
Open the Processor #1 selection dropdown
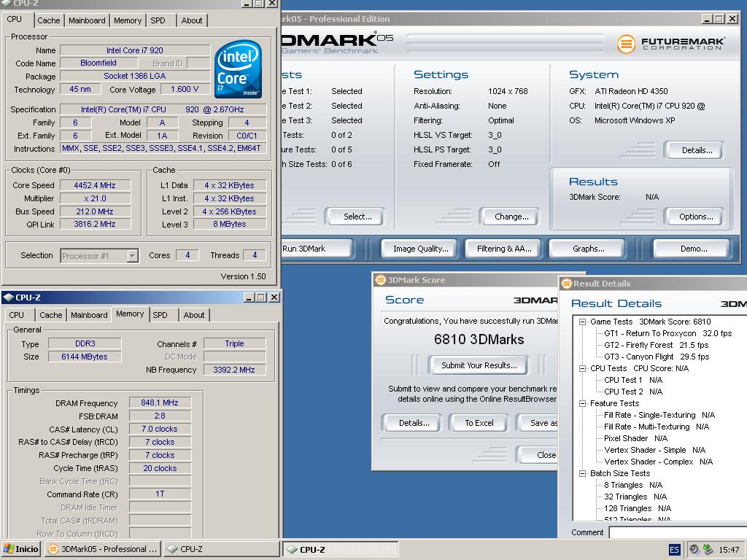coord(133,256)
